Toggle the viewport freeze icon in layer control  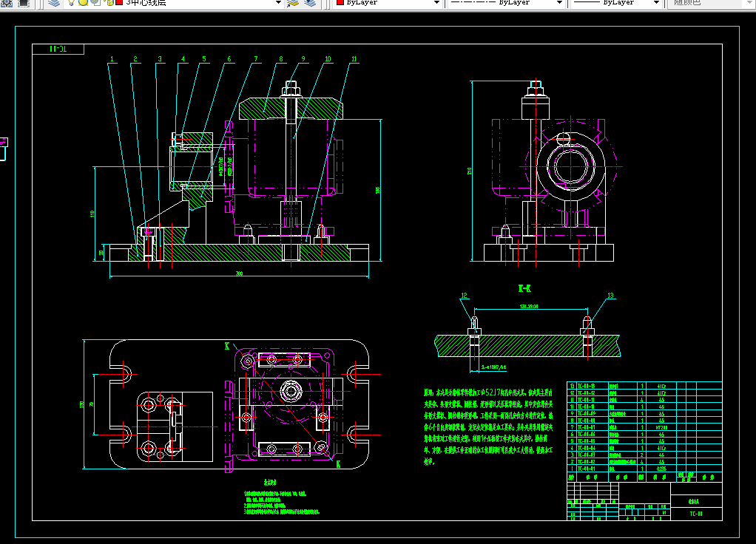click(95, 2)
